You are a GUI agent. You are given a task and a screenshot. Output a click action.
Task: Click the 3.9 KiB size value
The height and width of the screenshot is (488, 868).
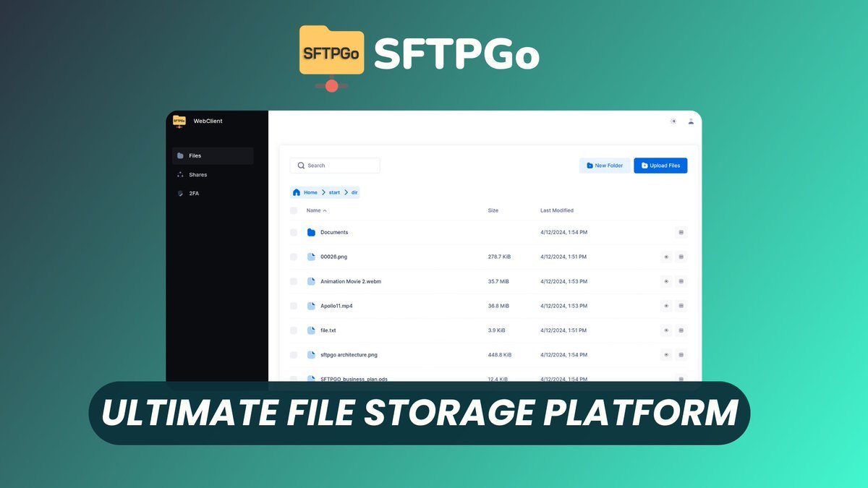pyautogui.click(x=497, y=330)
